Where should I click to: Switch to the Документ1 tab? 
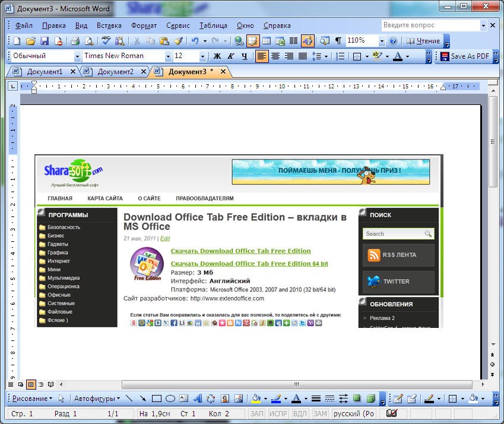(45, 72)
